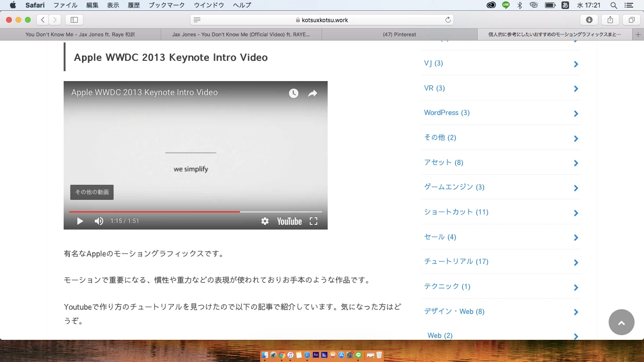Image resolution: width=644 pixels, height=362 pixels.
Task: Open the ブックマーク menu
Action: (x=167, y=5)
